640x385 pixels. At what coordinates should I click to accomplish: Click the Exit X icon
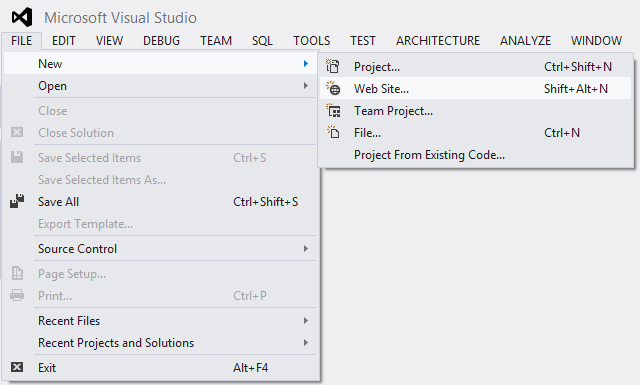click(17, 367)
